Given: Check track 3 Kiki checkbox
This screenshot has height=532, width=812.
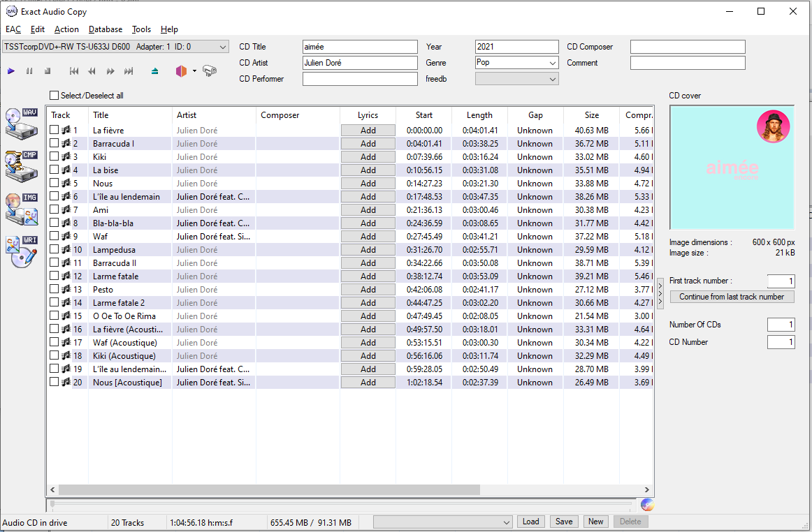Looking at the screenshot, I should point(54,156).
